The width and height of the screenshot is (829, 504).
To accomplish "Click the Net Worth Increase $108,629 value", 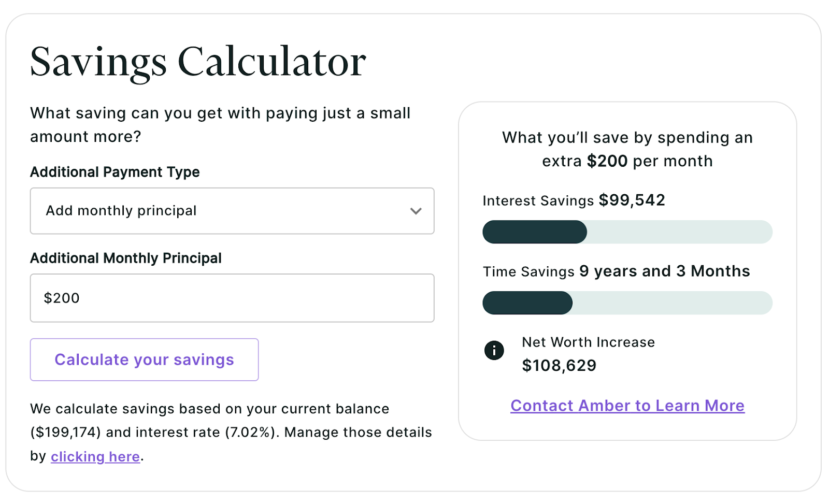I will pos(559,366).
